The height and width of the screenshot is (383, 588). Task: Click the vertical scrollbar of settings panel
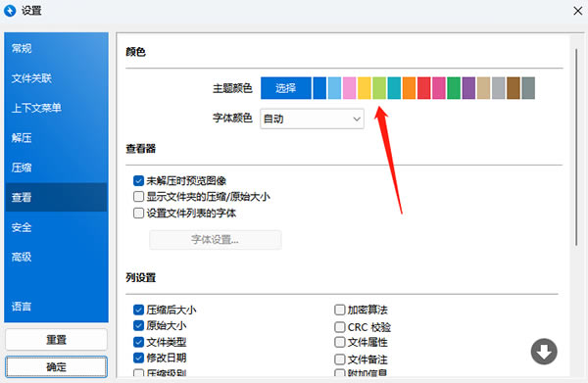(577, 147)
